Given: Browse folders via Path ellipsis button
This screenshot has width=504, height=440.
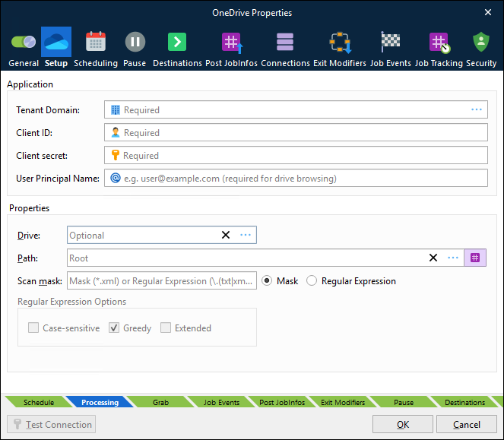Looking at the screenshot, I should click(453, 258).
